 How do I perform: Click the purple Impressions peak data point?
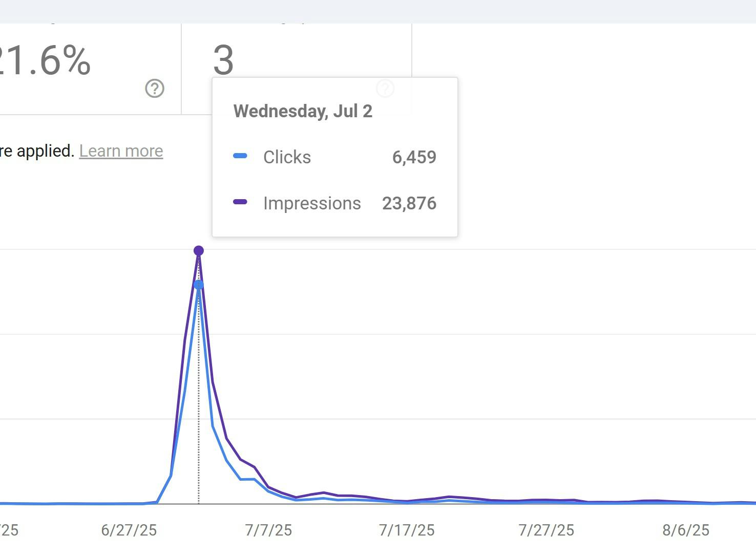pos(199,250)
